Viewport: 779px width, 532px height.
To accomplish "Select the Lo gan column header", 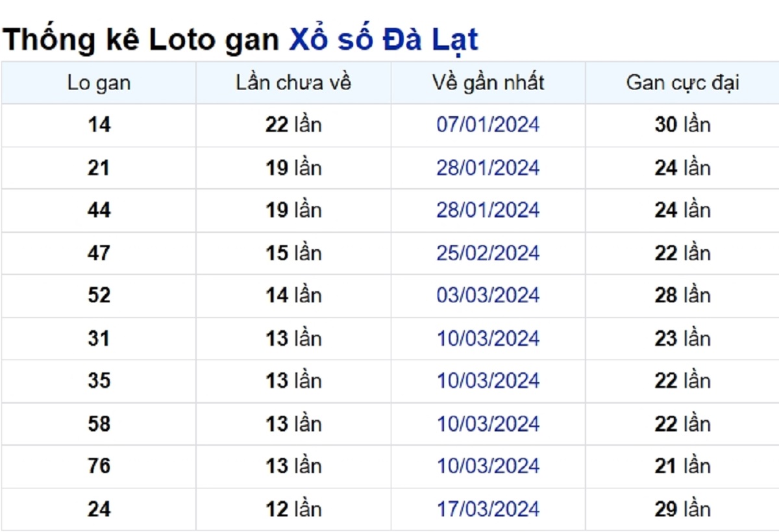I will [99, 83].
